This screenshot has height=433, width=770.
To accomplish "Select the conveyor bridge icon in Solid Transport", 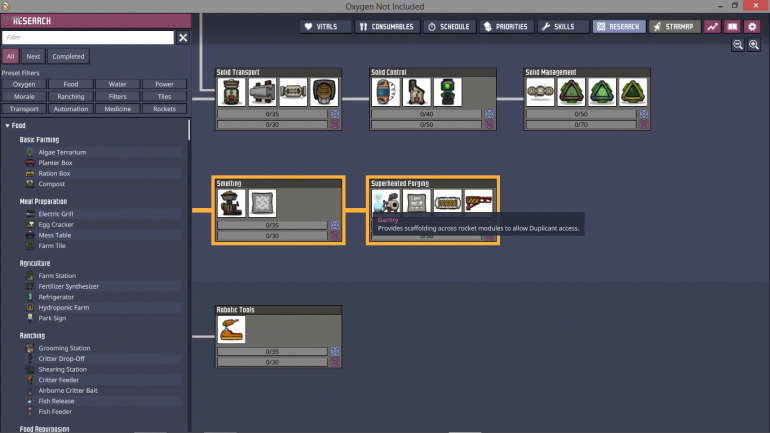I will 293,92.
